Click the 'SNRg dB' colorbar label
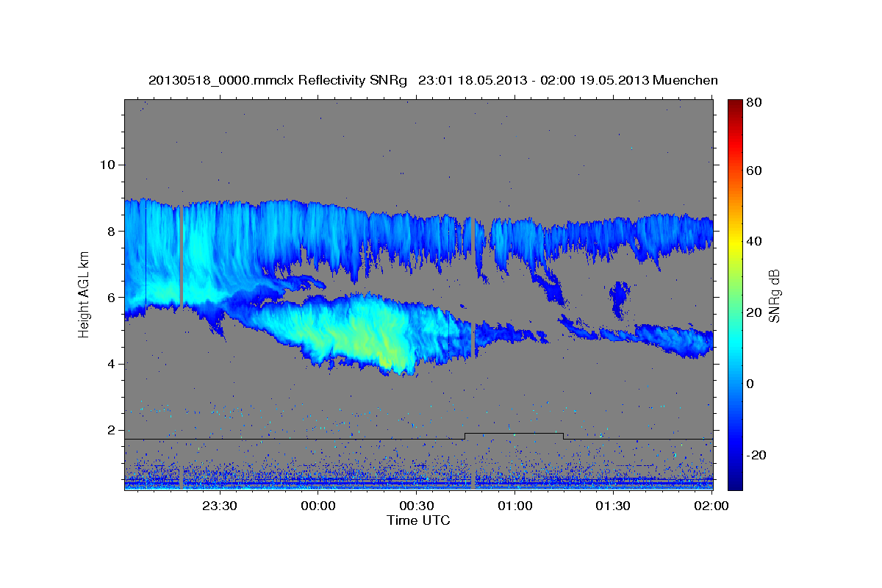Screen dimensions: 882x588 tap(774, 296)
